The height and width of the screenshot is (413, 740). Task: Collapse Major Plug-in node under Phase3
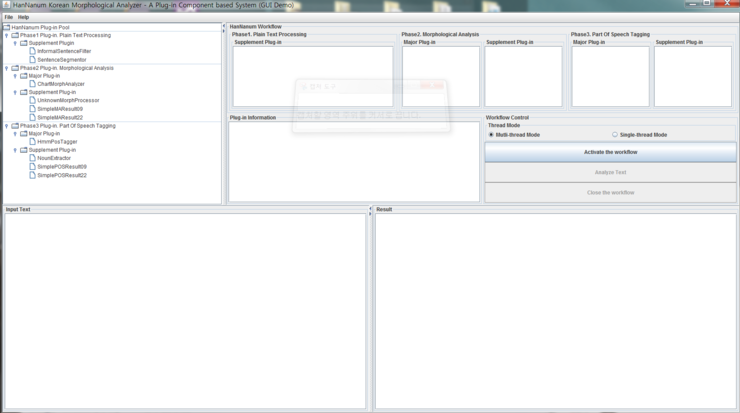15,134
